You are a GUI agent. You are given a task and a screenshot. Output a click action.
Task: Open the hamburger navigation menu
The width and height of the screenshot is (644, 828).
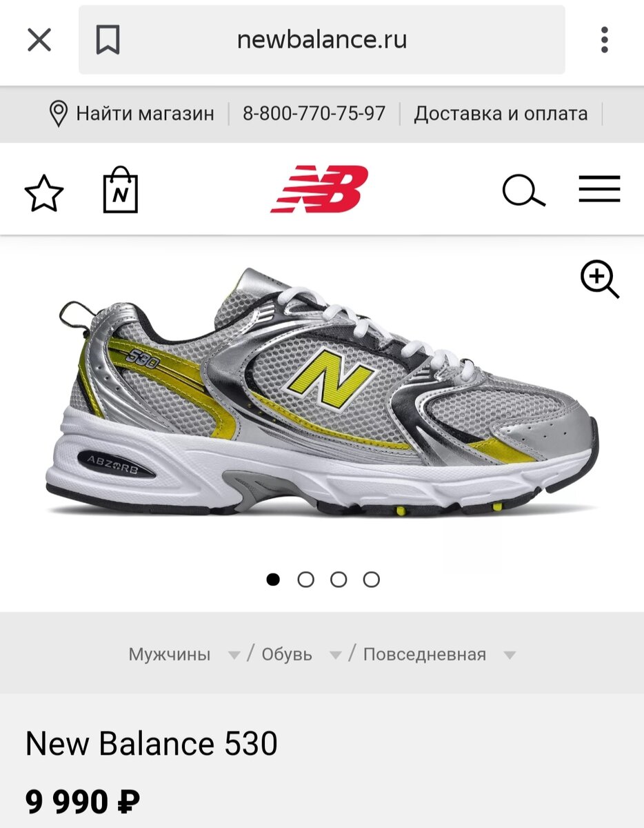pos(599,189)
